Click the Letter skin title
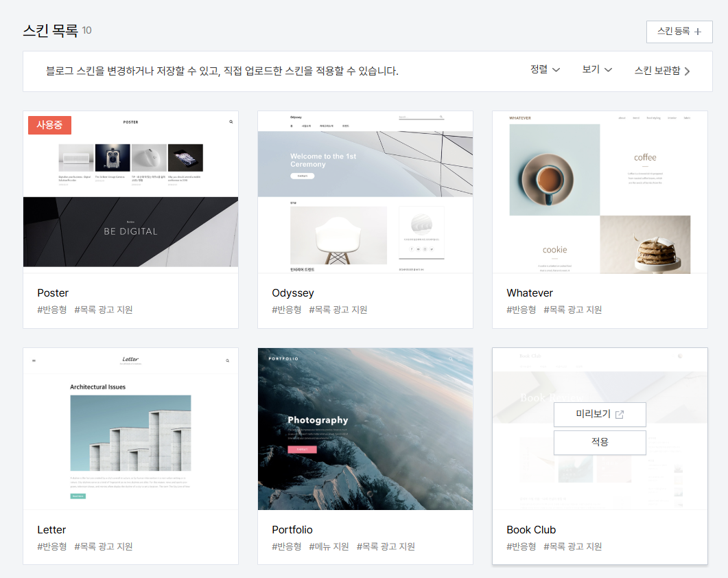Screen dimensions: 728x578 pyautogui.click(x=51, y=530)
